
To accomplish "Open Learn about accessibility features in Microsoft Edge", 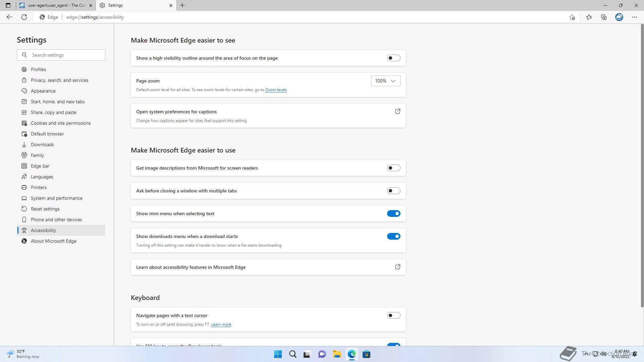I will pos(268,267).
